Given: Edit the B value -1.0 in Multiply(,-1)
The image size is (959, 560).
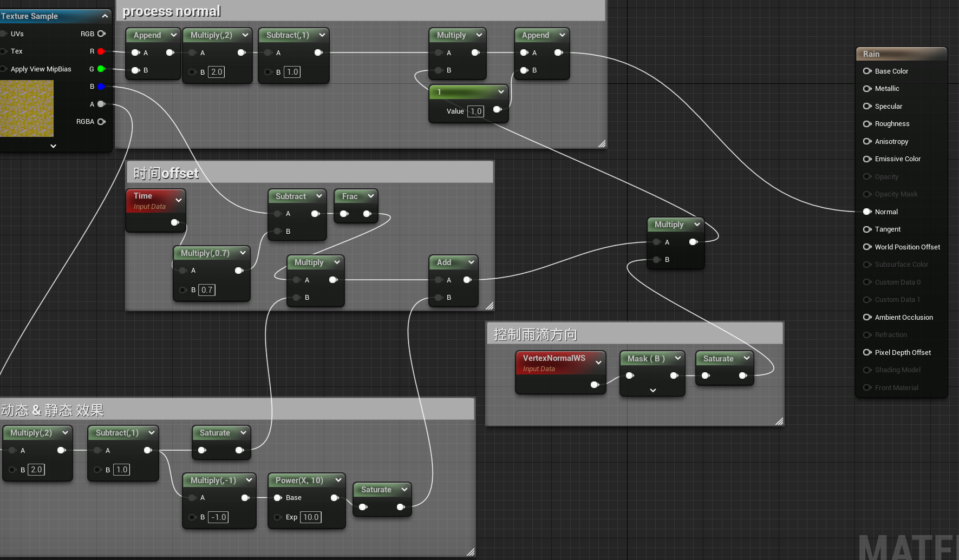Looking at the screenshot, I should pyautogui.click(x=218, y=517).
